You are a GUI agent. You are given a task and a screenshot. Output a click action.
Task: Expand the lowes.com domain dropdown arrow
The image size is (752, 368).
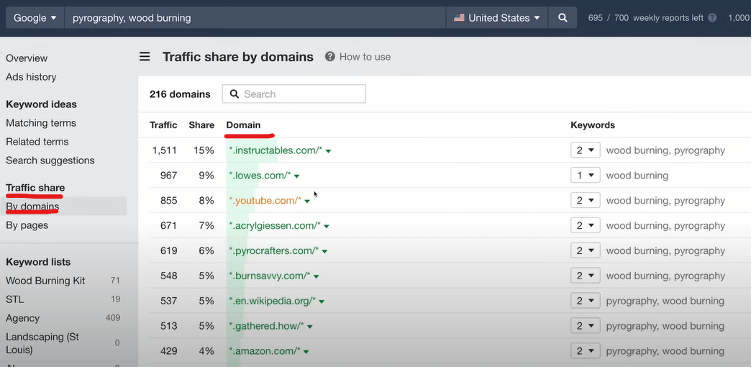(297, 176)
